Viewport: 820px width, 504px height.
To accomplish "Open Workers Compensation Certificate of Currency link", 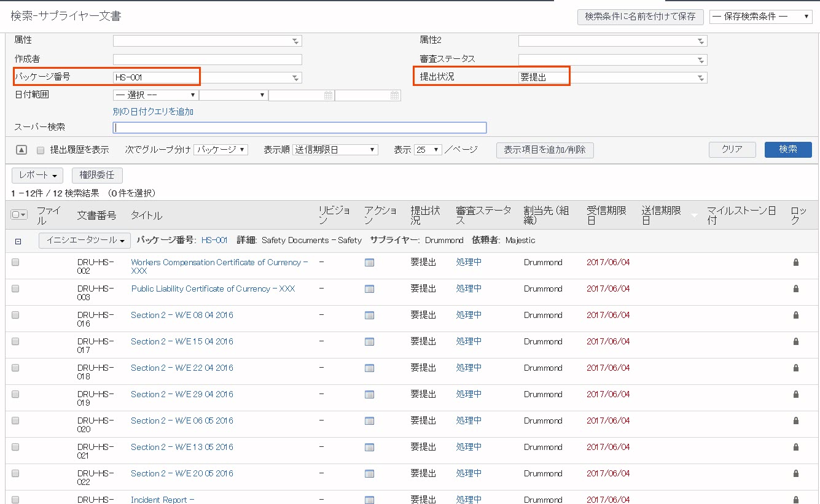I will [219, 266].
